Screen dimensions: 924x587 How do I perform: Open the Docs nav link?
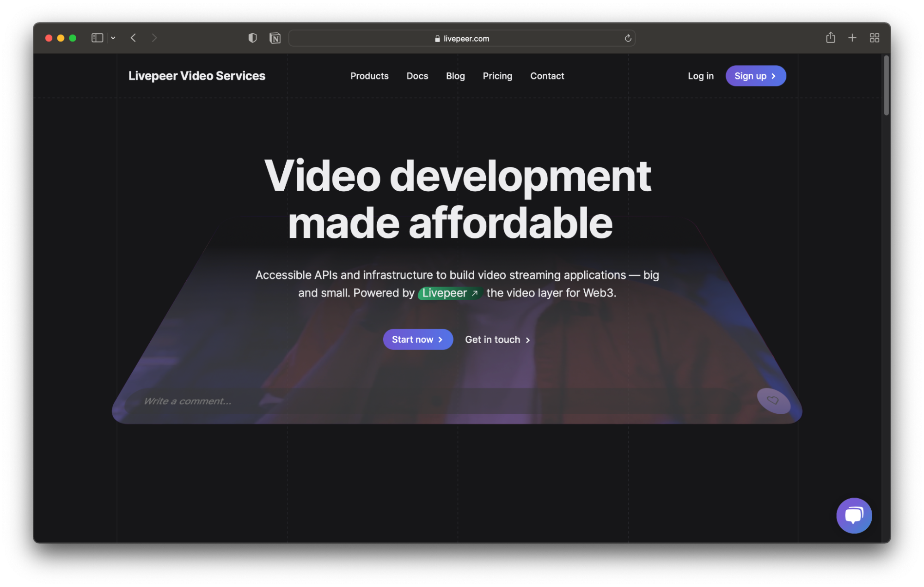pos(417,76)
